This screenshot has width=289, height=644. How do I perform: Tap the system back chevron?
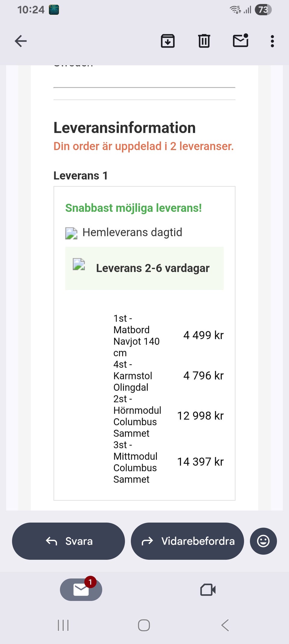tap(225, 625)
